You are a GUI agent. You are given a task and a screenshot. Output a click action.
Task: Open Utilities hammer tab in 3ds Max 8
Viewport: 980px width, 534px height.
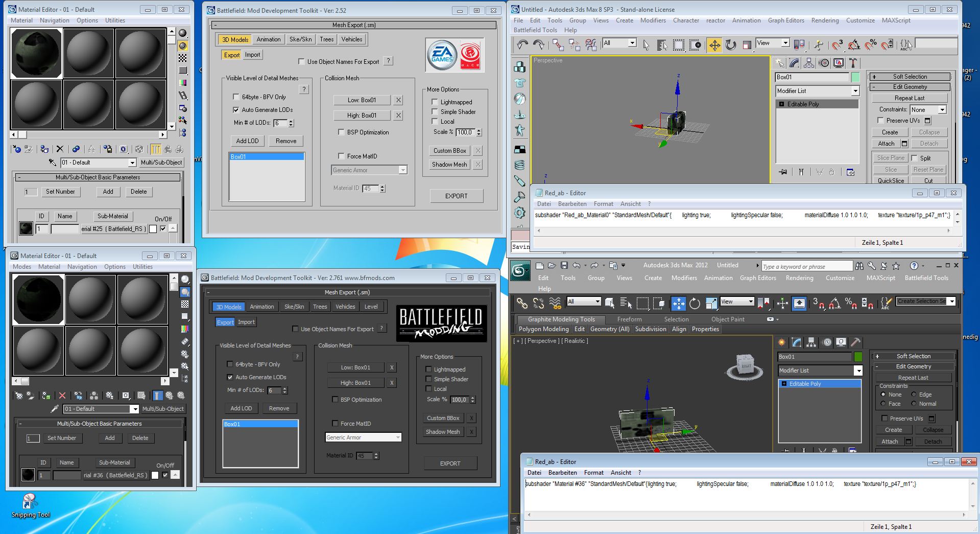tap(853, 63)
